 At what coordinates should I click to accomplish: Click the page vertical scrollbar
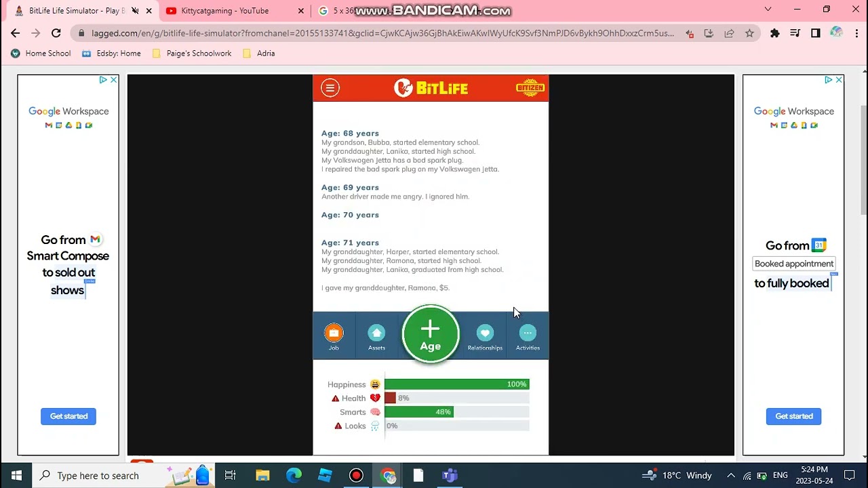click(x=864, y=159)
